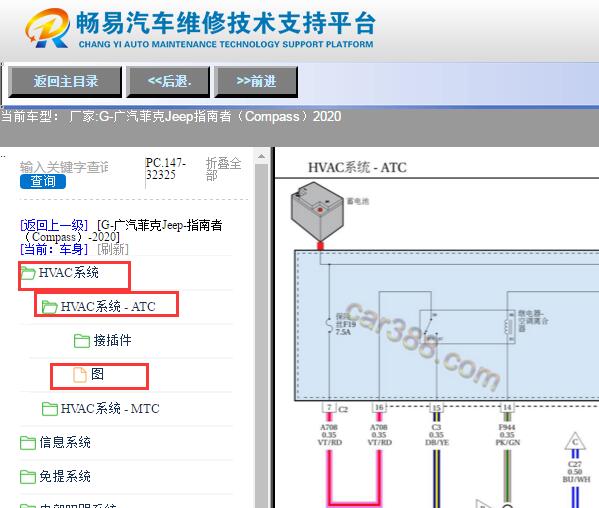This screenshot has height=508, width=599.
Task: Click the 接插件 folder icon
Action: click(81, 341)
